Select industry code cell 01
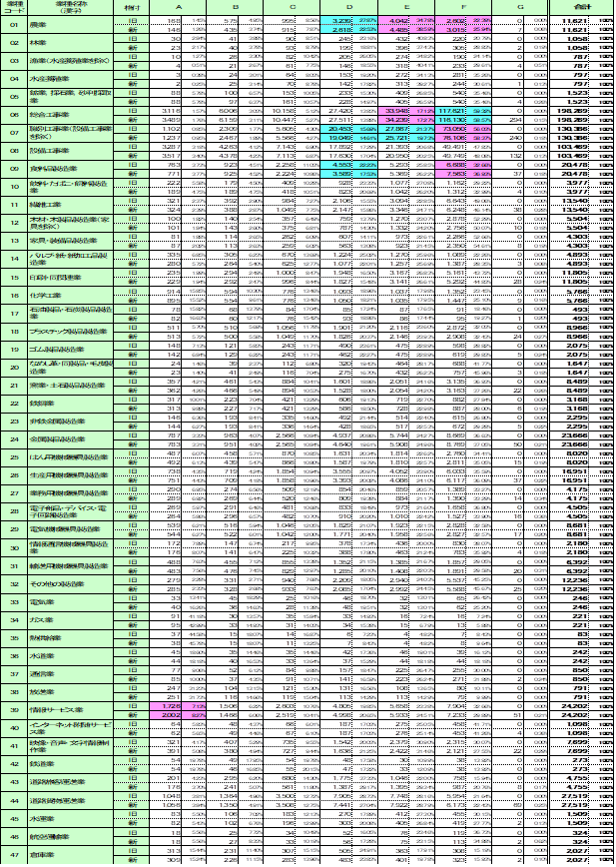Image resolution: width=616 pixels, height=867 pixels. click(x=14, y=25)
